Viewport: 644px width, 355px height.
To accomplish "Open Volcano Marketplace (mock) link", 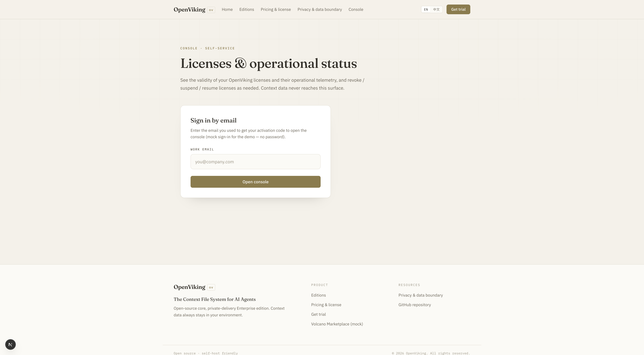I will click(337, 324).
